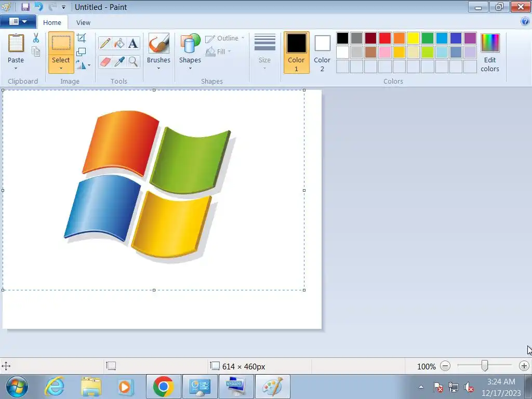532x399 pixels.
Task: Pick the black color swatch
Action: click(x=342, y=38)
